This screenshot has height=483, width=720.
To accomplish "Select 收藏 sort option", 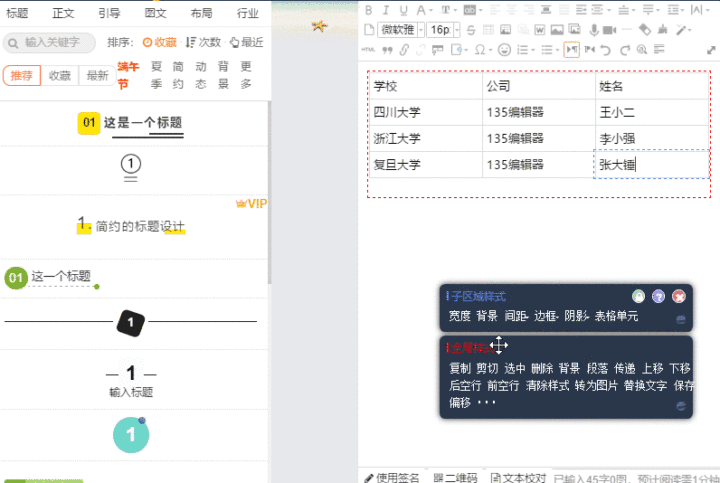I will click(160, 43).
